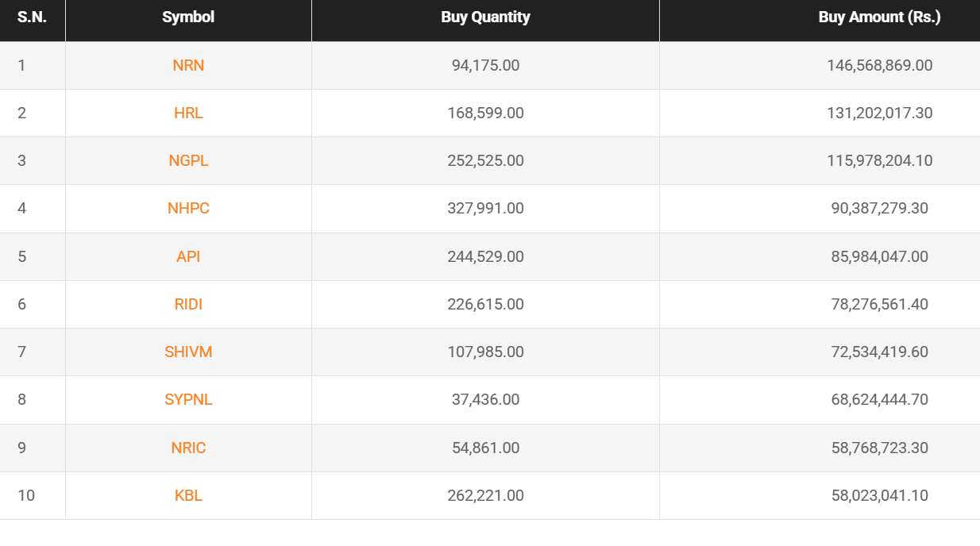Image resolution: width=980 pixels, height=546 pixels.
Task: Select the SYPNL symbol link
Action: coord(188,399)
